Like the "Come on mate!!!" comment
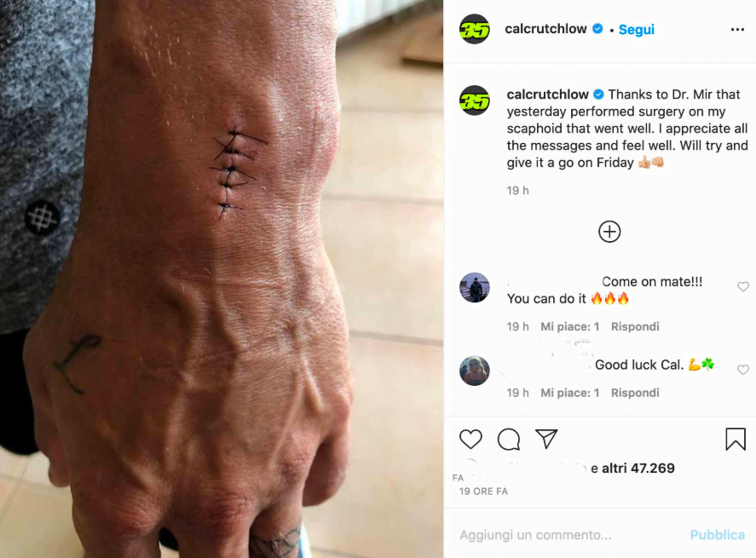 (743, 287)
